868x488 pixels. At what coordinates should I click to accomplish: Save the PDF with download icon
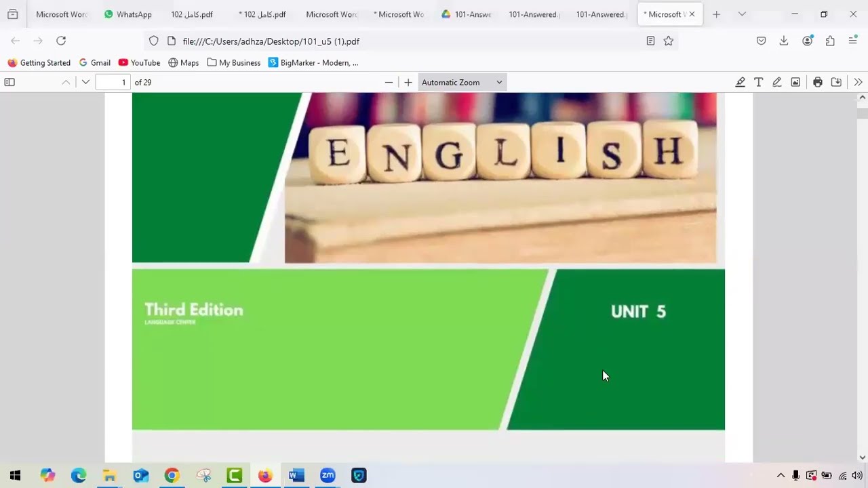pyautogui.click(x=836, y=82)
